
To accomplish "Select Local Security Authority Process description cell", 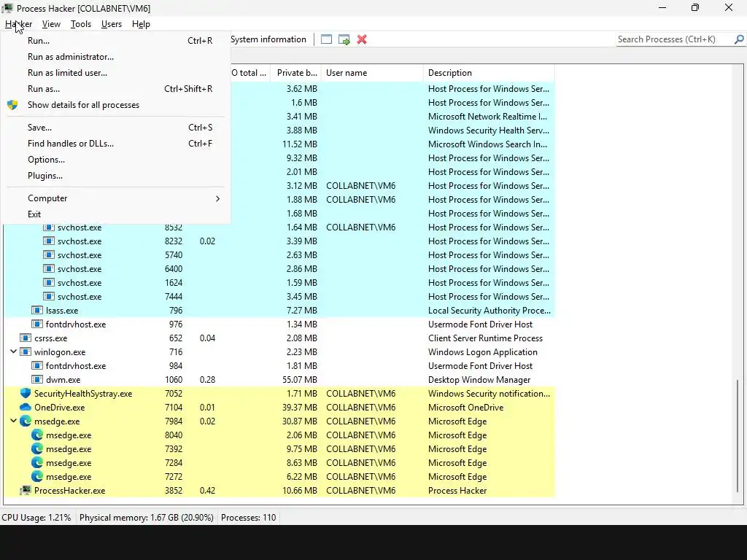I will (x=489, y=311).
